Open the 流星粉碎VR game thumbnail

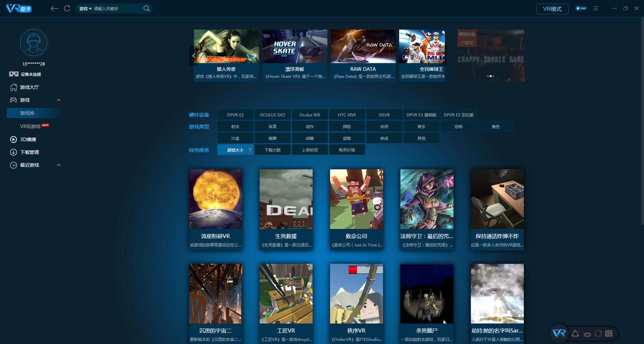click(x=215, y=199)
